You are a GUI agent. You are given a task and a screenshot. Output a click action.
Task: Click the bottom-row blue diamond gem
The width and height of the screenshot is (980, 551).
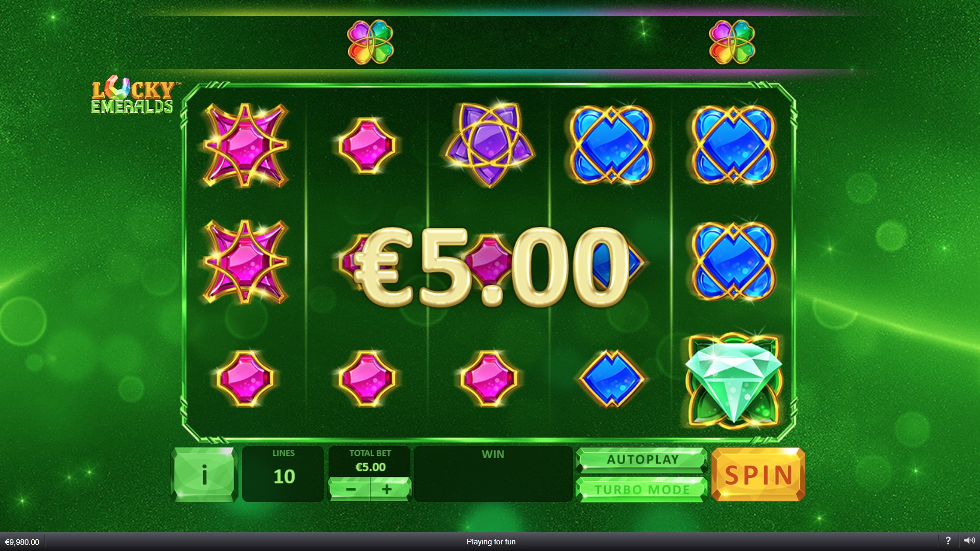(x=611, y=378)
